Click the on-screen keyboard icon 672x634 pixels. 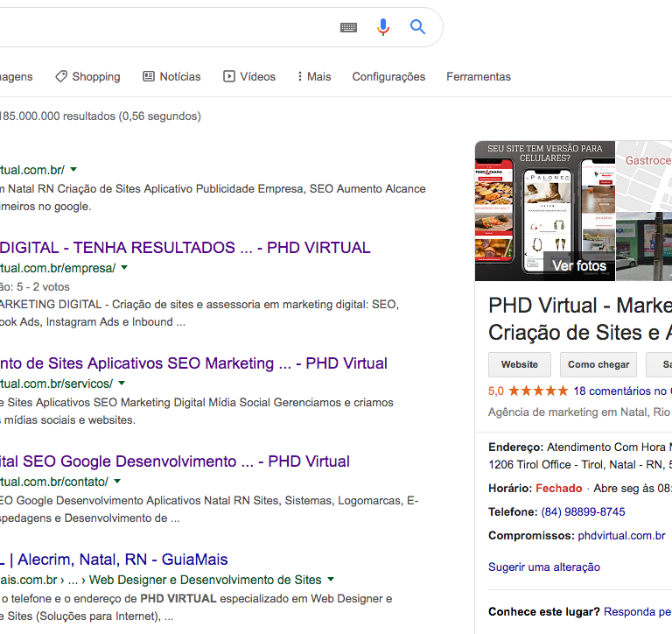pos(348,27)
